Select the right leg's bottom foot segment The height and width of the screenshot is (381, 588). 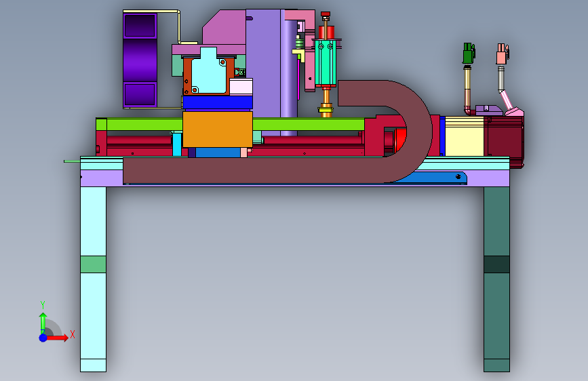tap(496, 365)
